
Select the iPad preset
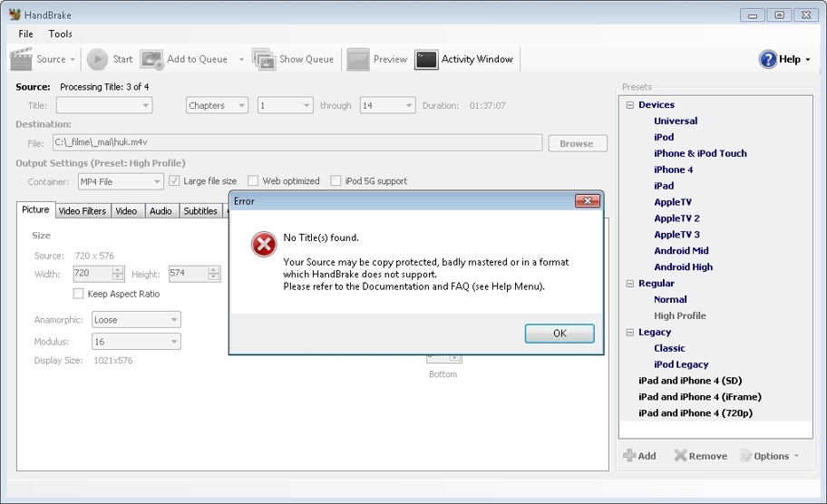coord(664,186)
